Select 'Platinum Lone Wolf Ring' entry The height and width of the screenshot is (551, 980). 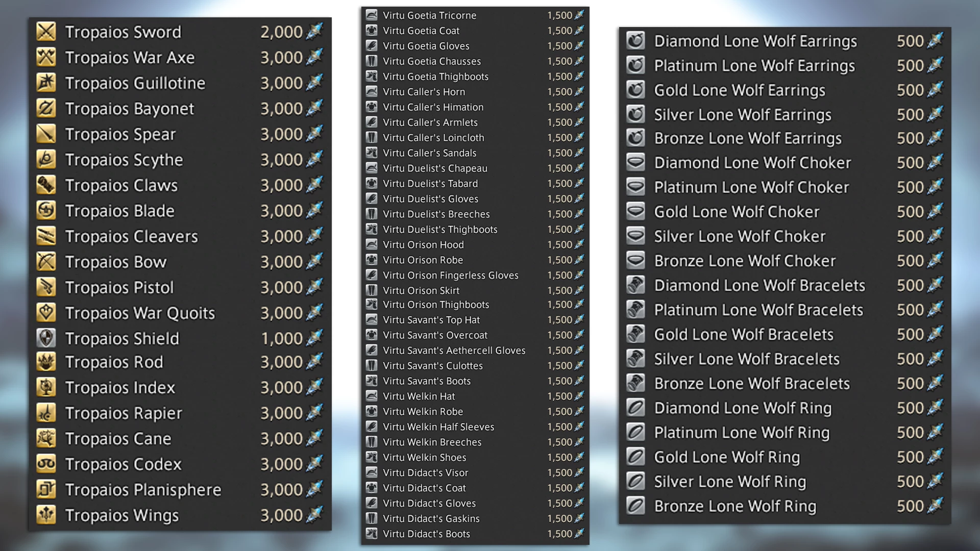click(742, 432)
